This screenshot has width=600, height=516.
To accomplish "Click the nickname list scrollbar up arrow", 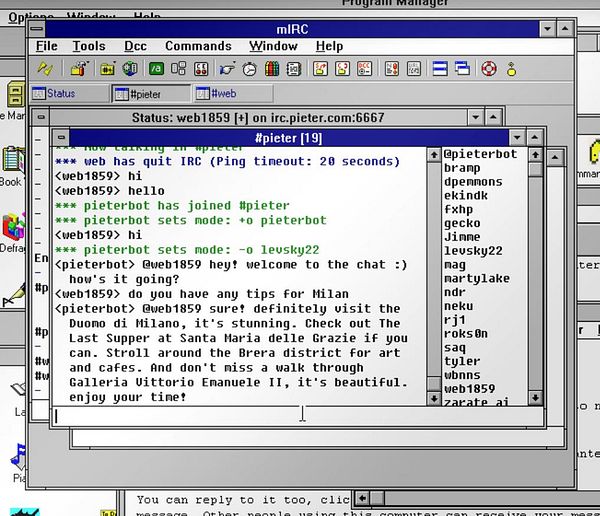I will [x=535, y=155].
